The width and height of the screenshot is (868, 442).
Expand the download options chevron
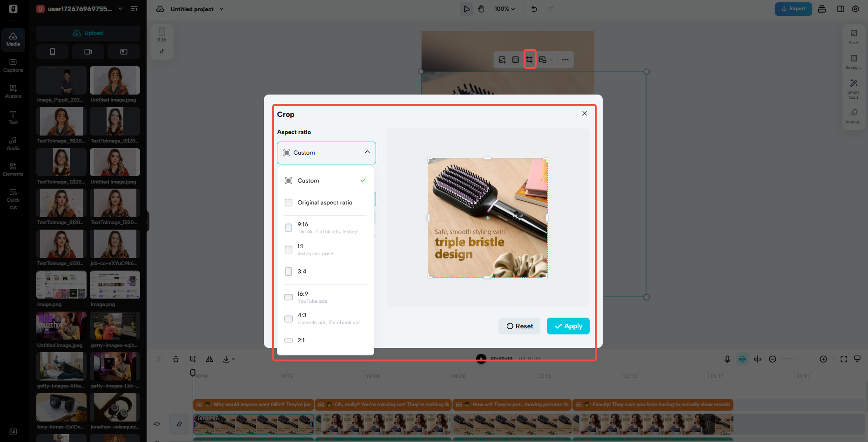[x=234, y=359]
